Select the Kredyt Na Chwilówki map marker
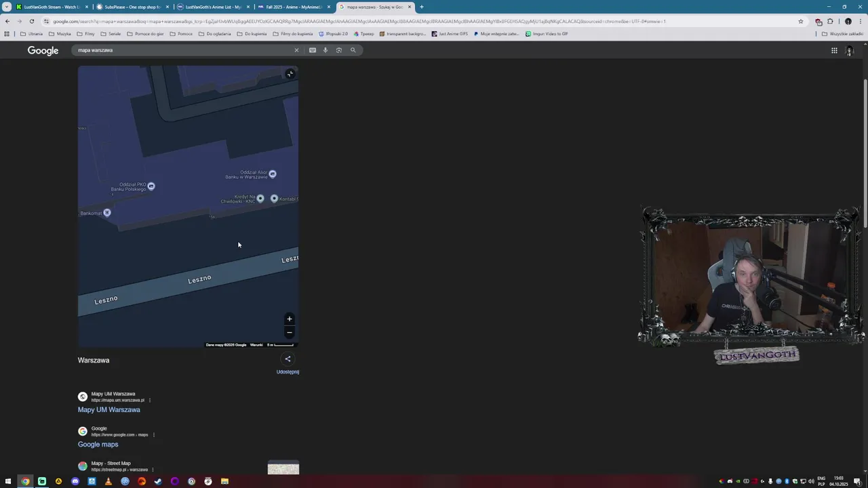This screenshot has width=868, height=488. point(260,199)
